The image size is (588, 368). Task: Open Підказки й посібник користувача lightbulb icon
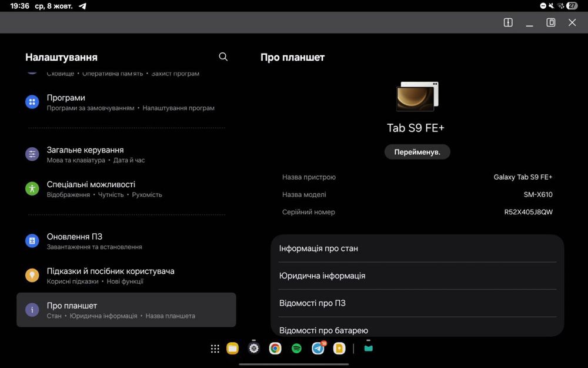pos(32,275)
